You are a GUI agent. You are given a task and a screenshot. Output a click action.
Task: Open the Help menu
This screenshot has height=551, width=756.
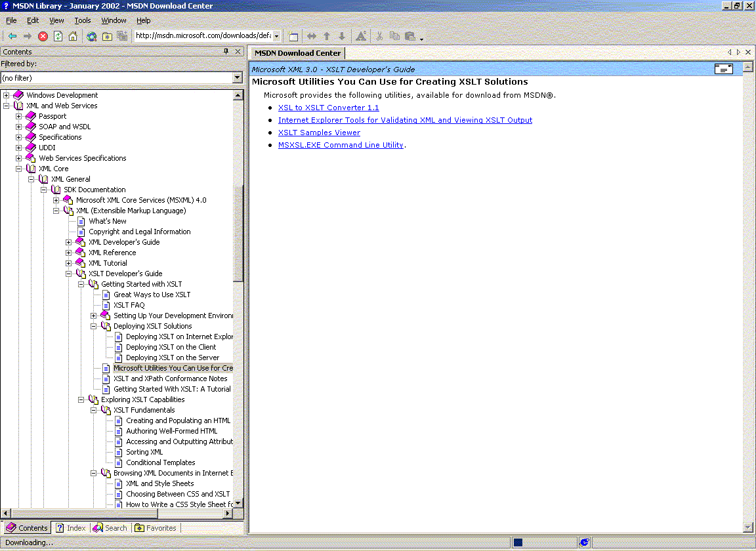pos(143,20)
